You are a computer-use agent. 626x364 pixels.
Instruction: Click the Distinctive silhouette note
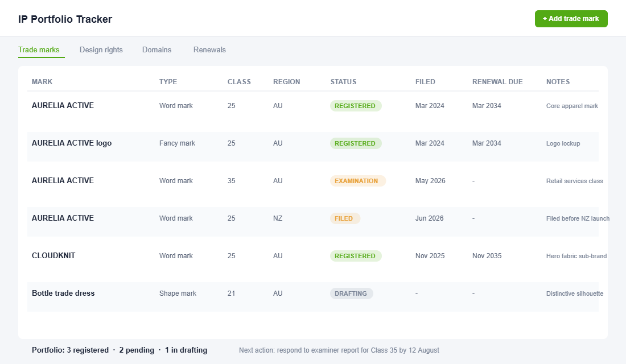pyautogui.click(x=575, y=293)
